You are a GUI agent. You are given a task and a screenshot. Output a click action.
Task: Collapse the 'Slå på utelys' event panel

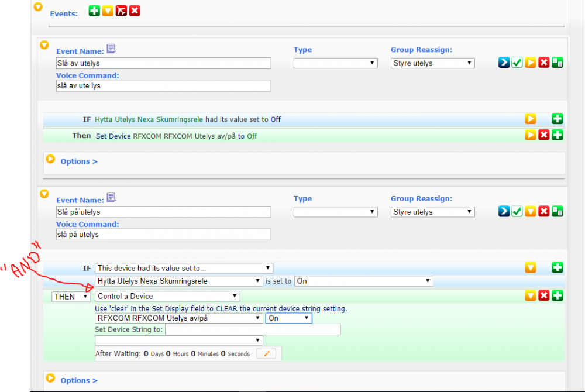click(x=44, y=194)
